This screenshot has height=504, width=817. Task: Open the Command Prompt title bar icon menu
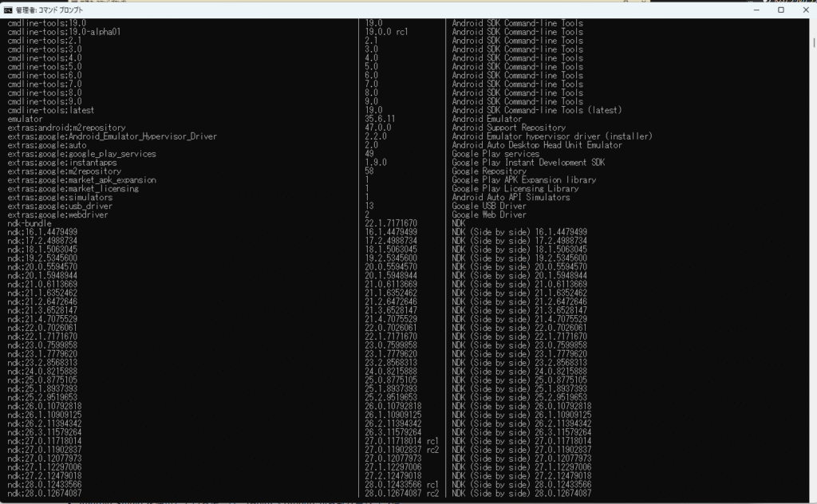pos(8,10)
